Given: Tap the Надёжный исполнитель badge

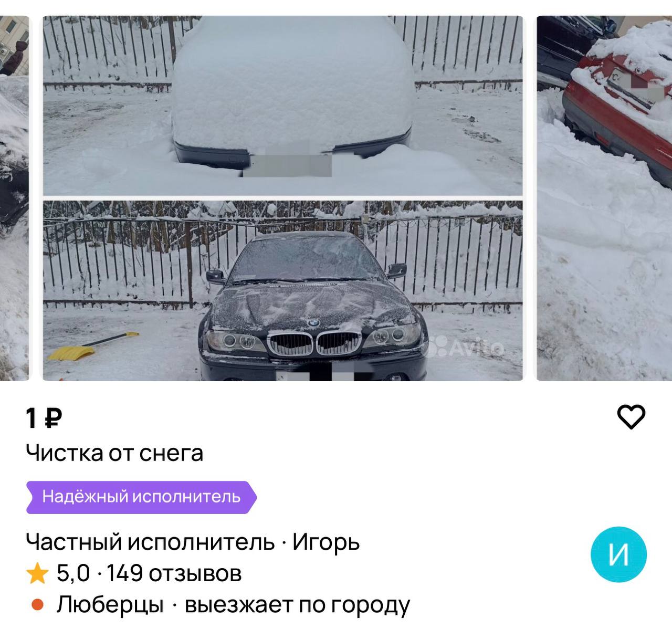Looking at the screenshot, I should pos(141,497).
